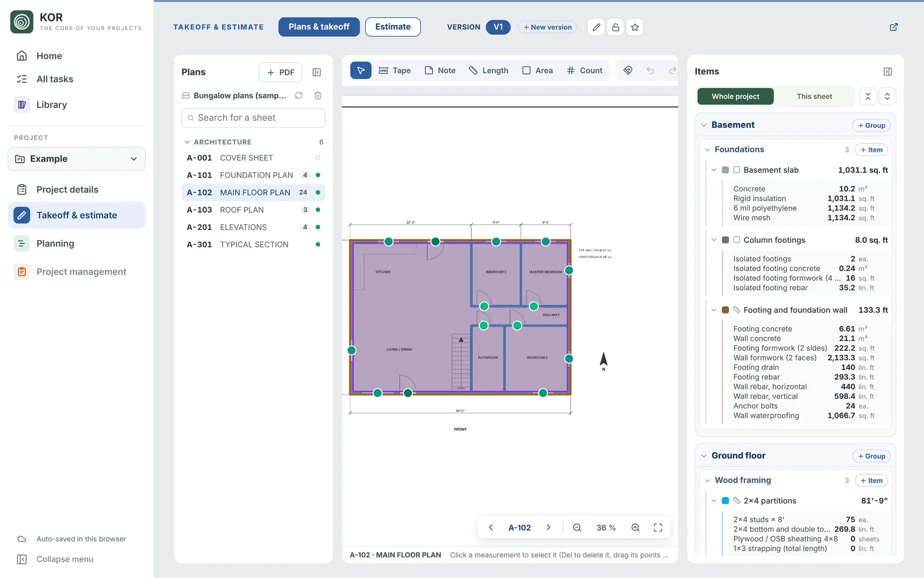924x578 pixels.
Task: Collapse the Basement group
Action: coord(704,125)
